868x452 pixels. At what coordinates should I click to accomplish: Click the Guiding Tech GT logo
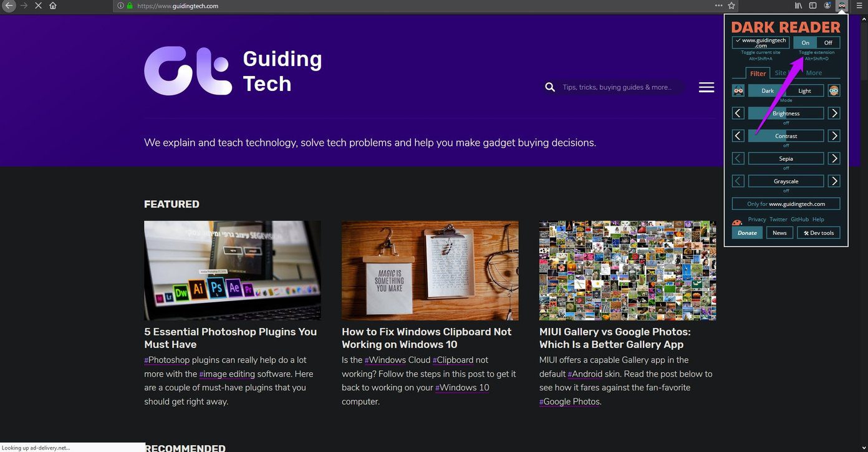click(188, 70)
